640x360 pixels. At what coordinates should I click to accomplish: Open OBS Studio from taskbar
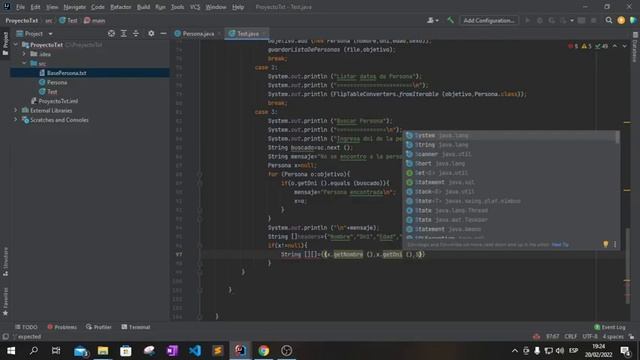286,351
